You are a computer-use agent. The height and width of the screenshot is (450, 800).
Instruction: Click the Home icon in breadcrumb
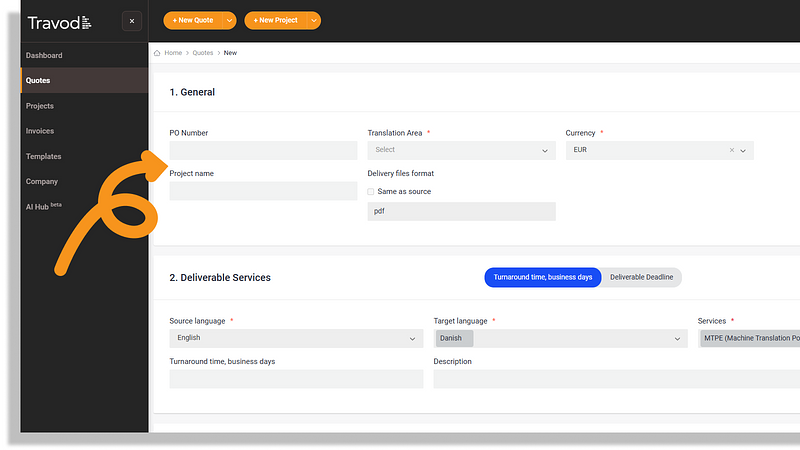click(158, 53)
